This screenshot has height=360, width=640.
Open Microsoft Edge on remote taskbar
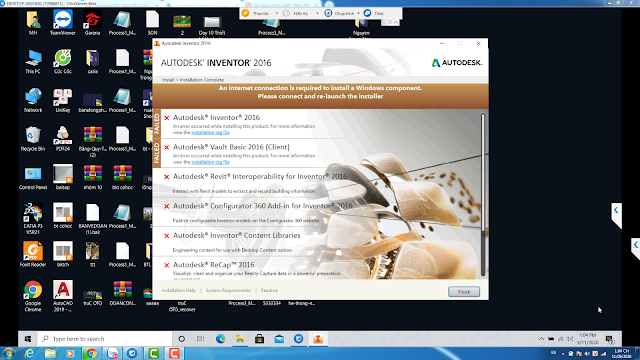(220, 339)
